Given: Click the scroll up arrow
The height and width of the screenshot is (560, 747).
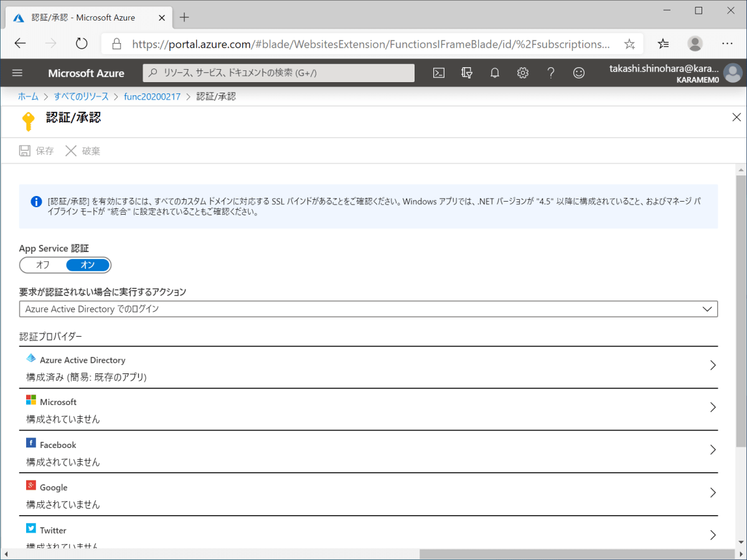Looking at the screenshot, I should 741,170.
